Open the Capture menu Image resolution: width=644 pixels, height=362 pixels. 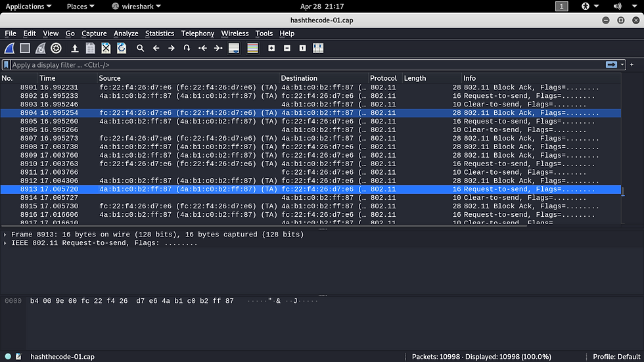[x=94, y=34]
